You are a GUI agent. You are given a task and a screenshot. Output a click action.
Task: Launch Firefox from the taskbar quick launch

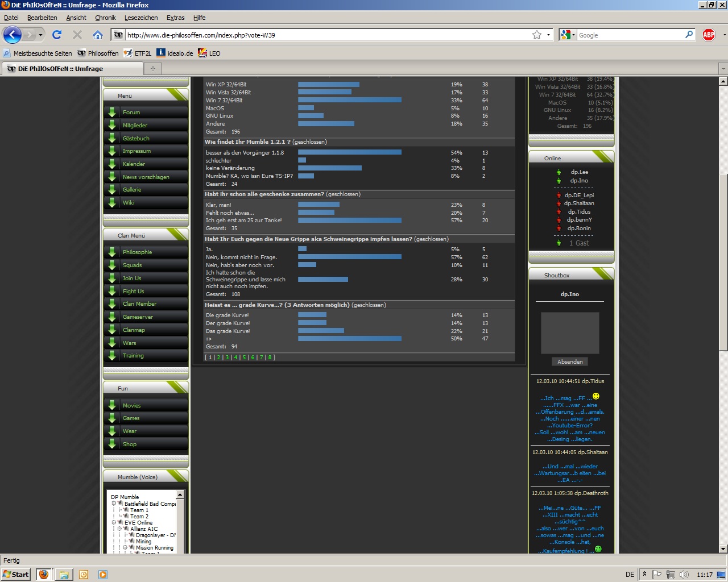44,575
